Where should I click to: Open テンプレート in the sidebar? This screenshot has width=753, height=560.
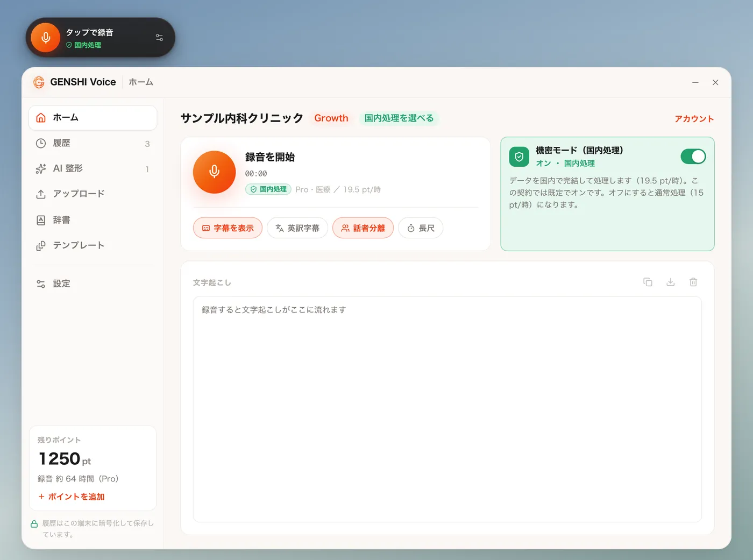tap(93, 245)
